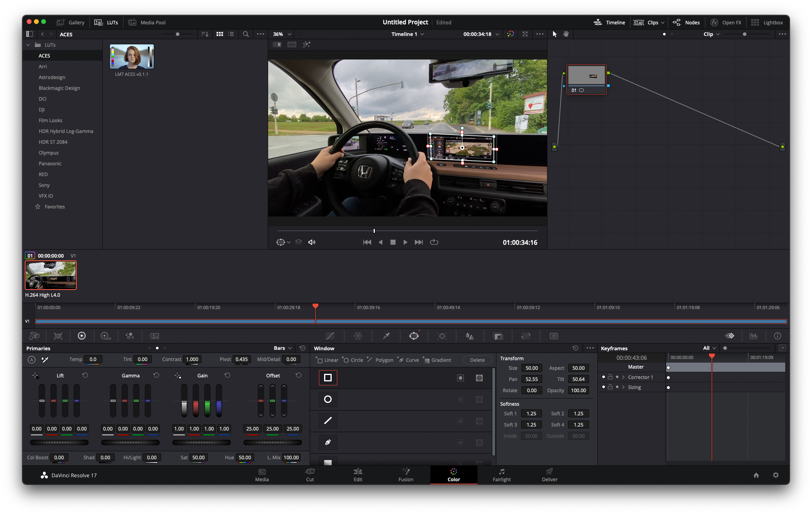812x514 pixels.
Task: Select the Qualifier eyedropper palette
Action: tap(386, 336)
